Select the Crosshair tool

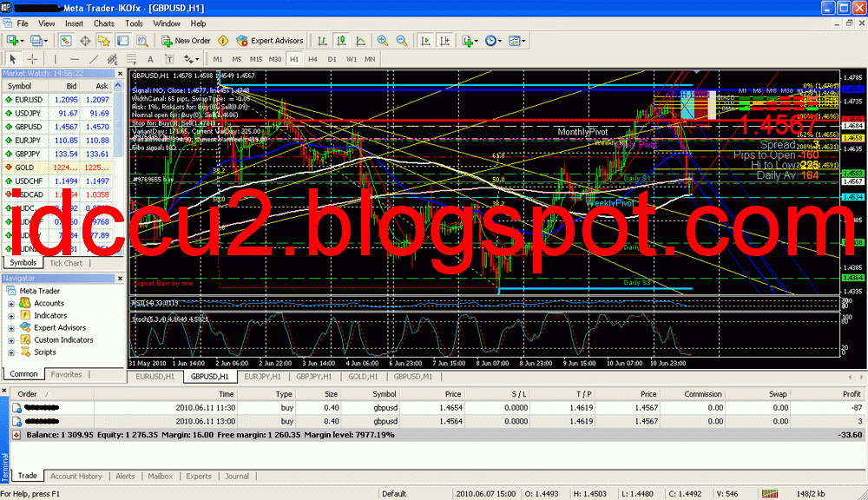(x=32, y=59)
